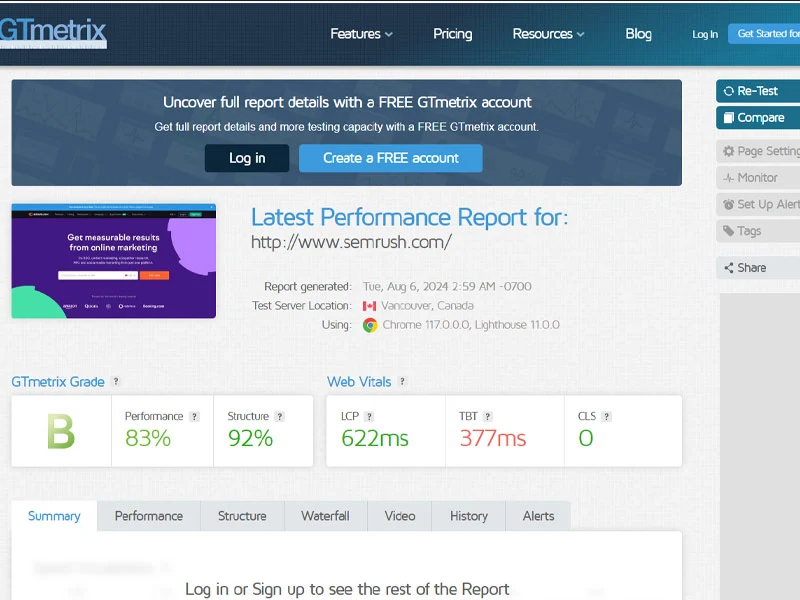The image size is (800, 600).
Task: Click Chrome 117.0.0.0, Lighthouse 11.0.0 text
Action: [471, 325]
